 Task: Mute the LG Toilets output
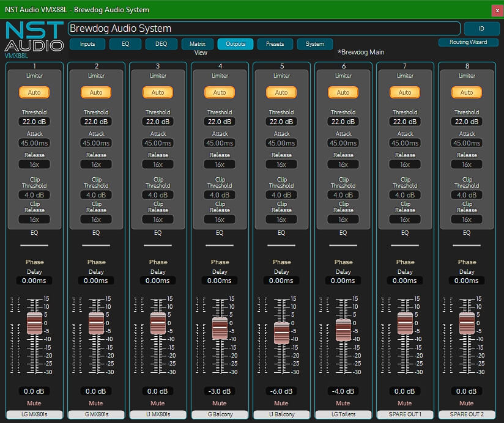click(x=343, y=403)
